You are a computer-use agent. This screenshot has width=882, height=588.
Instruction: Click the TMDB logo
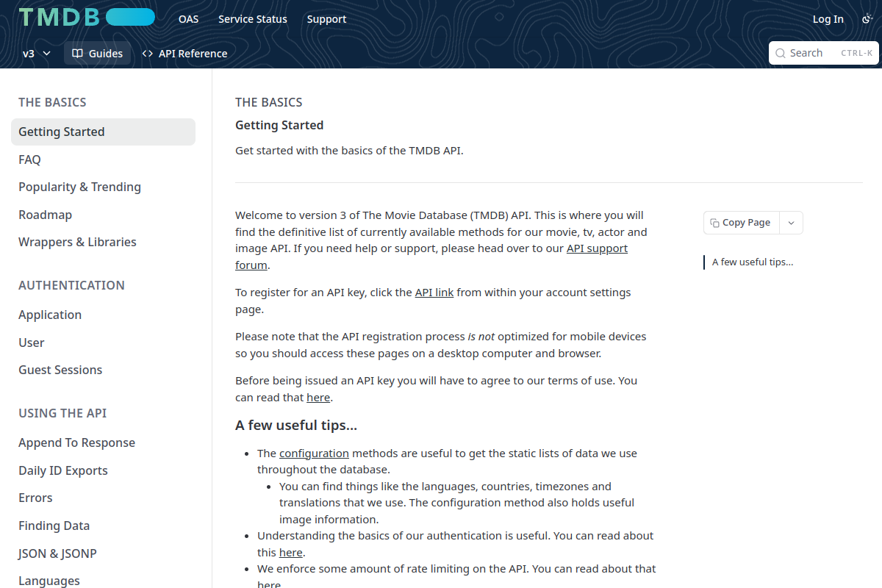pyautogui.click(x=87, y=18)
